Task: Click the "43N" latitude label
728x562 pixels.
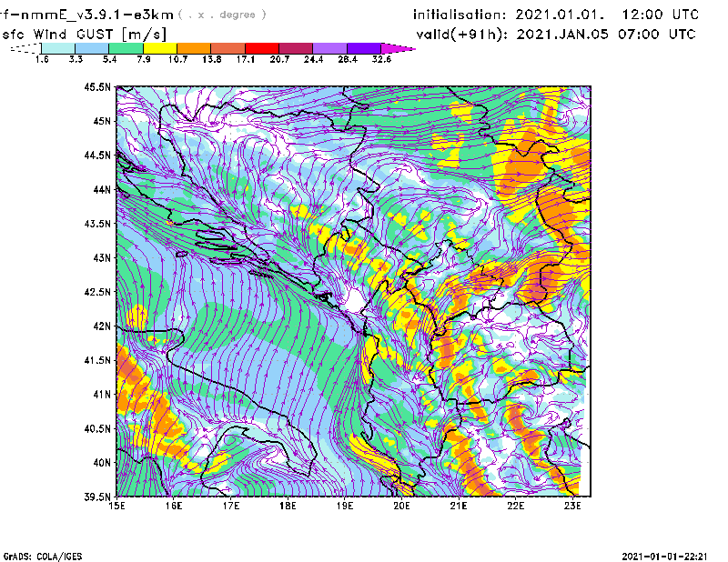Action: pyautogui.click(x=102, y=257)
